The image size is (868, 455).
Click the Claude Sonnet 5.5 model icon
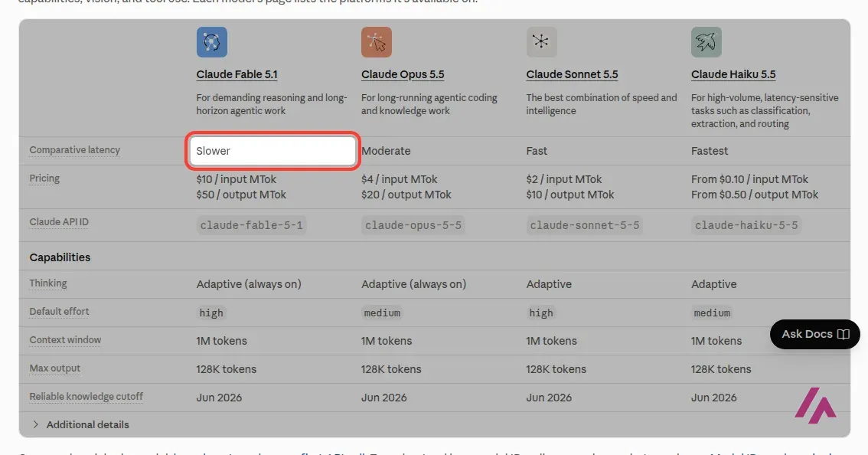pos(541,42)
